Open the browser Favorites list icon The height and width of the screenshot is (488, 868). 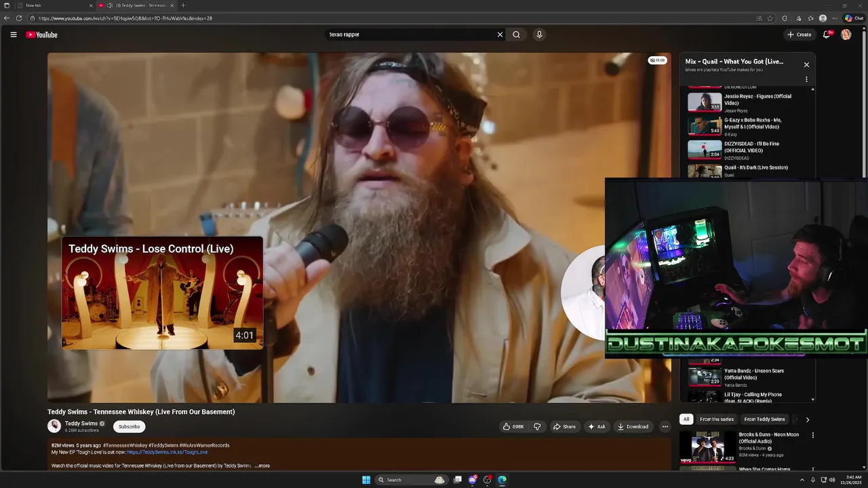click(x=810, y=18)
